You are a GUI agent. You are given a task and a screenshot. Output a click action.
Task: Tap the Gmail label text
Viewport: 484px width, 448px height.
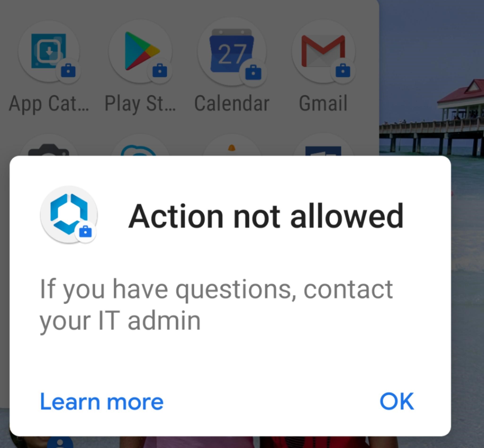point(323,104)
